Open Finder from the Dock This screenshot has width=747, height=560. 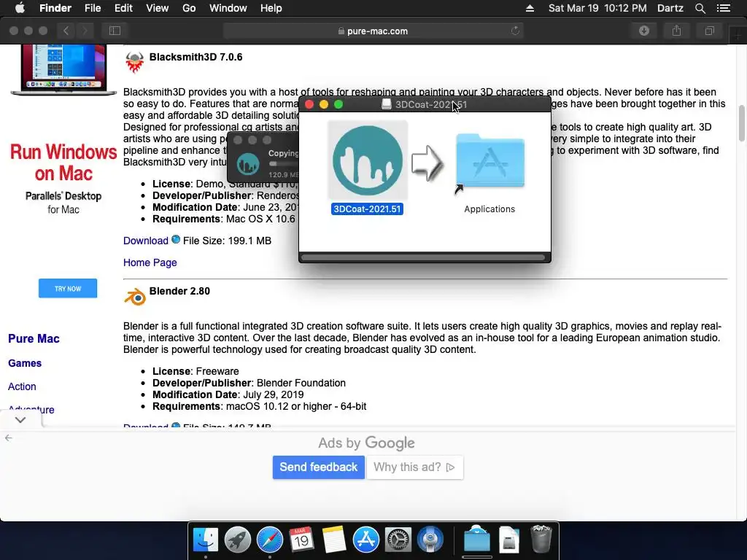pos(205,540)
